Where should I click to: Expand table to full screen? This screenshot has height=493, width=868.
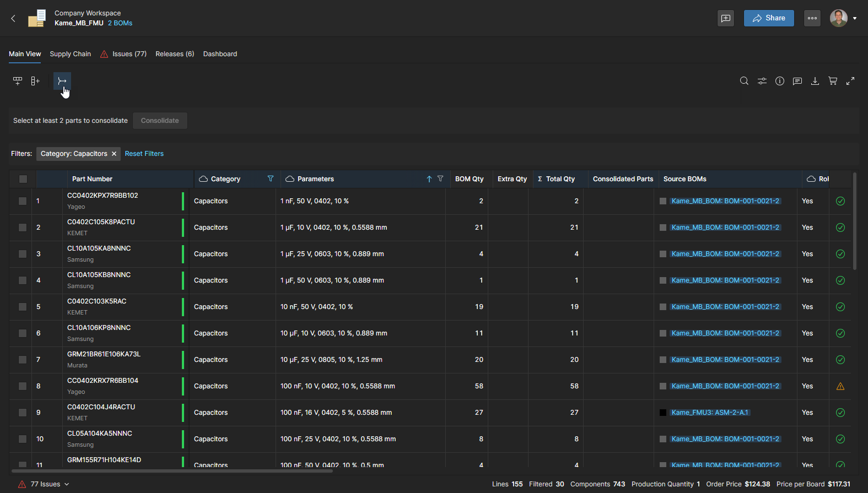pos(850,81)
